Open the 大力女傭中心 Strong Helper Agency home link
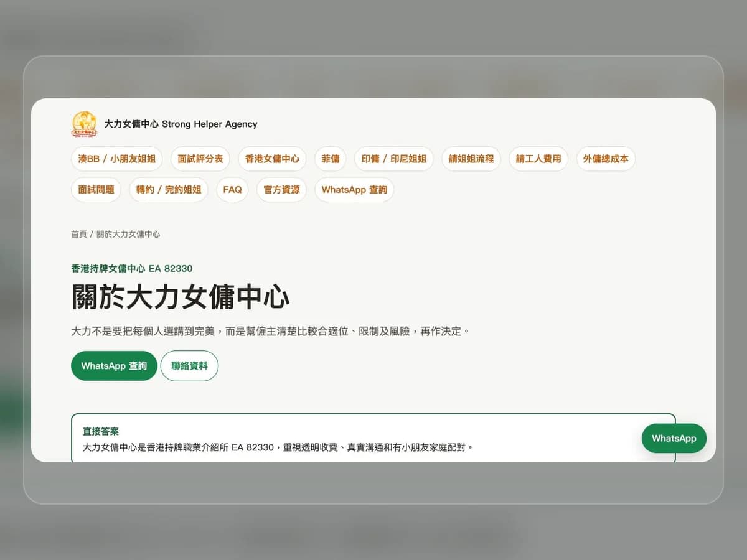Screen dimensions: 747x560 [164, 124]
